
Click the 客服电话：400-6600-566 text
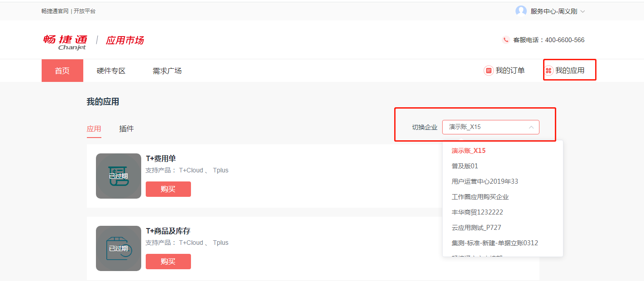click(549, 40)
